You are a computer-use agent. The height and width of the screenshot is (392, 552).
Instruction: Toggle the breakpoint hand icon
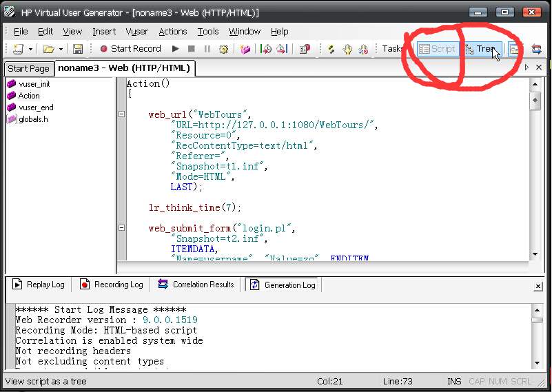click(347, 49)
